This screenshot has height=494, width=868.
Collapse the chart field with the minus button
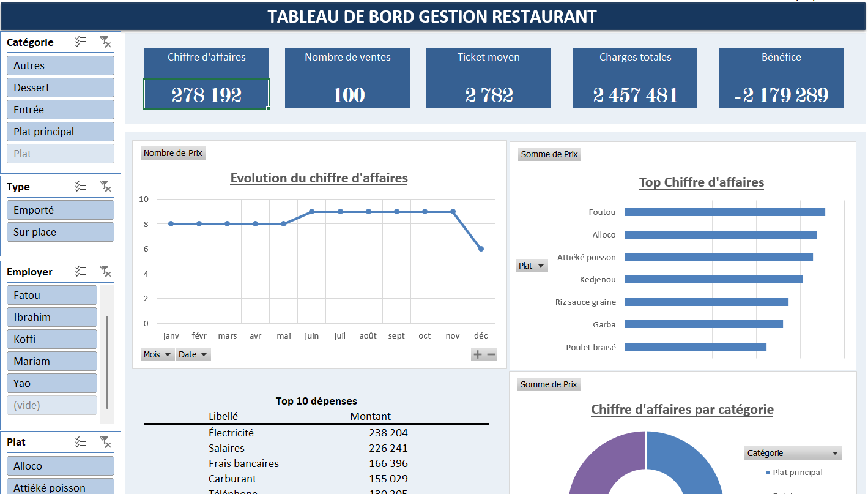pos(491,354)
